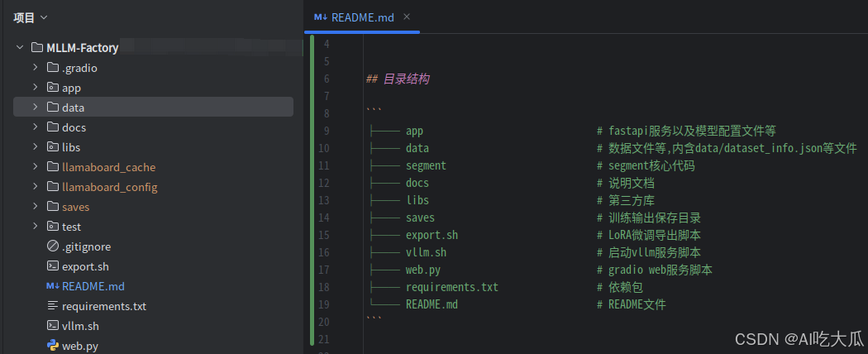Click the export.sh shell script icon
The width and height of the screenshot is (868, 354).
pyautogui.click(x=53, y=266)
